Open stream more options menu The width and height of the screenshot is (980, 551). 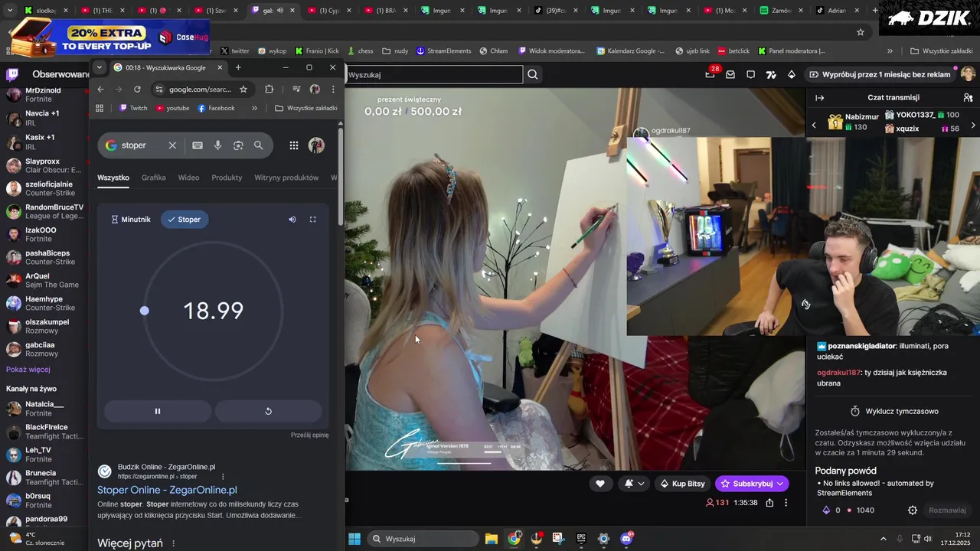tap(786, 503)
